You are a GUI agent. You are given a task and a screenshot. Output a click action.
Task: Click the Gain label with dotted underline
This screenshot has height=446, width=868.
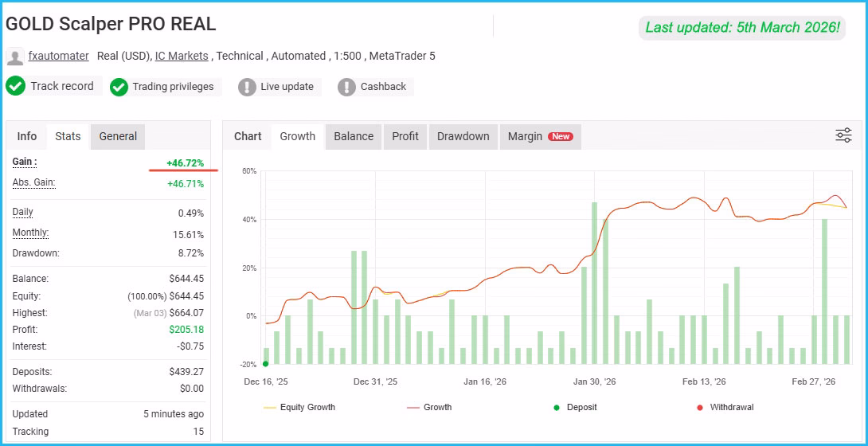click(x=25, y=162)
